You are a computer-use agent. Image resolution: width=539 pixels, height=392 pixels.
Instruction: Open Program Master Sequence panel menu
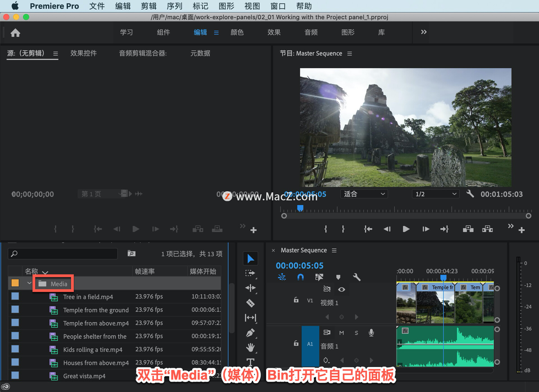pos(350,53)
